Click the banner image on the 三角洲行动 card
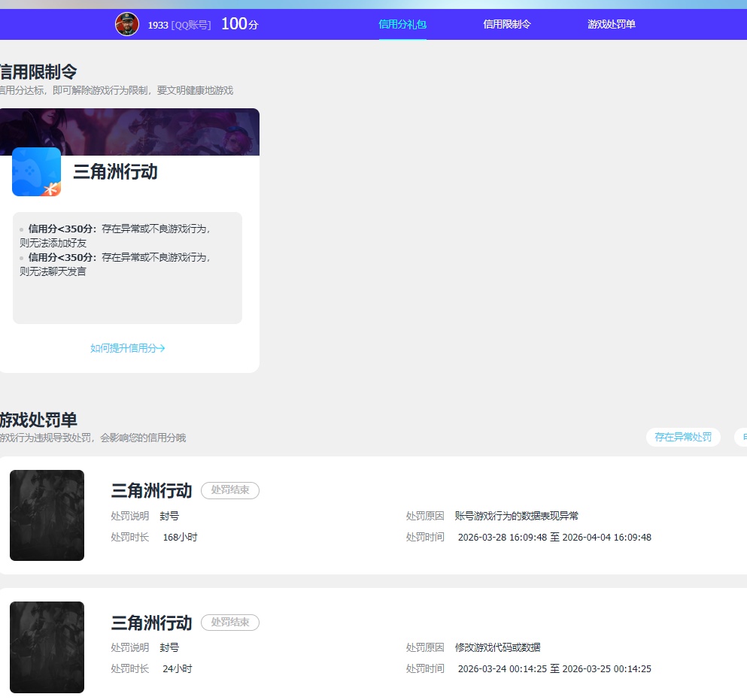Screen dimensions: 747x700 [x=129, y=132]
